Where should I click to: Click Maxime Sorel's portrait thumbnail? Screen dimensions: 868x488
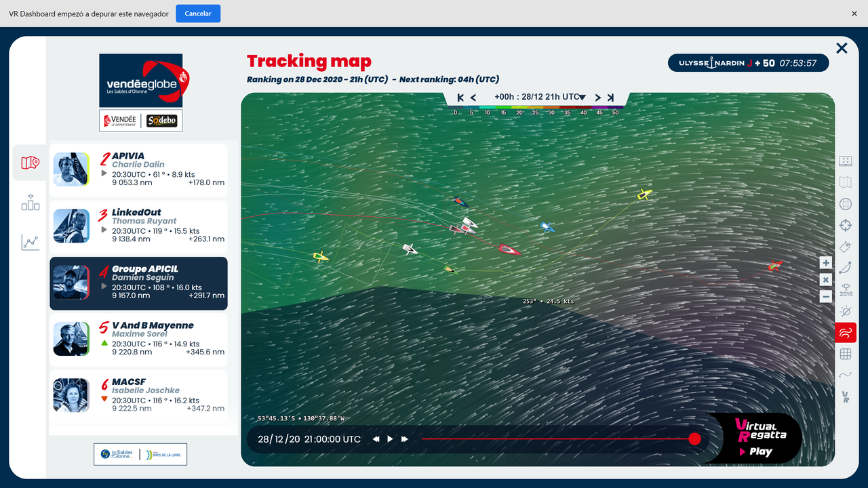pyautogui.click(x=71, y=339)
